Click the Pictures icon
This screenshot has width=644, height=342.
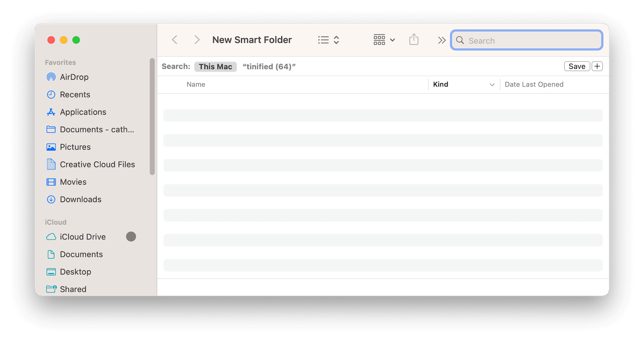tap(51, 147)
